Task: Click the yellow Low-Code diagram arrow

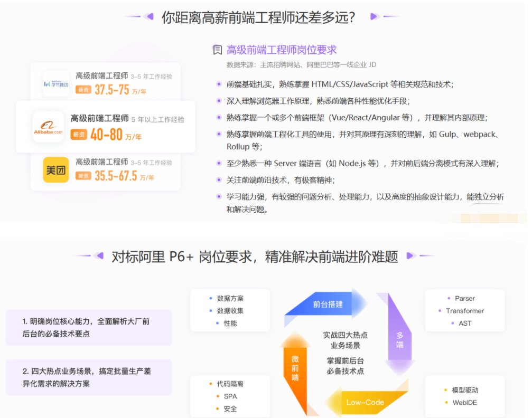Action: tap(366, 402)
